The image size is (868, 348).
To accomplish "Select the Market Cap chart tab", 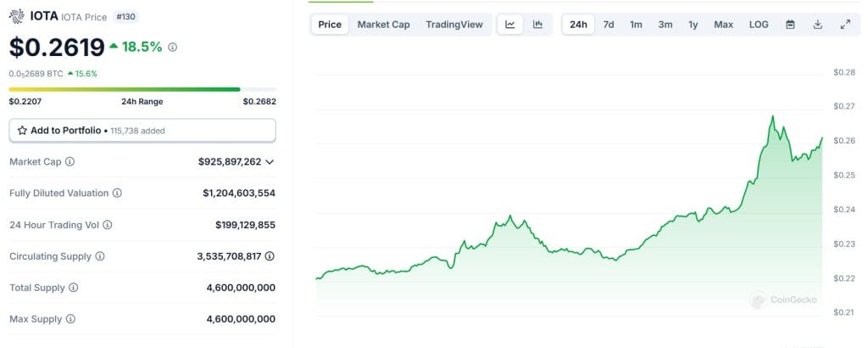I will [384, 25].
